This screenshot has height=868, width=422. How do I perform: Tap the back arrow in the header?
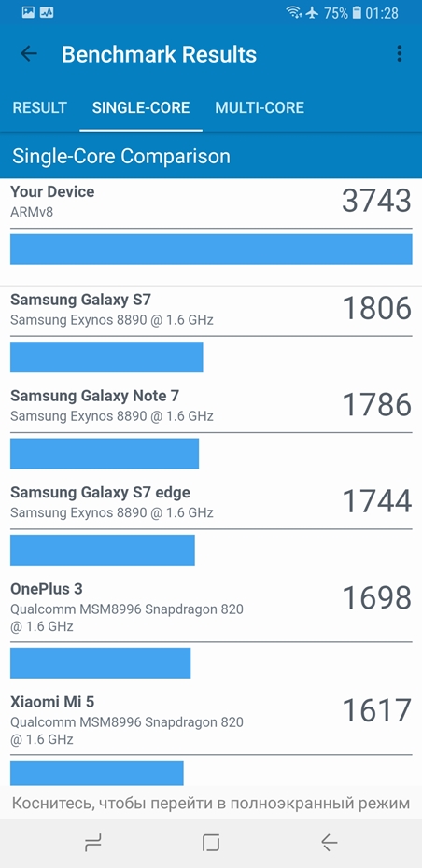28,54
